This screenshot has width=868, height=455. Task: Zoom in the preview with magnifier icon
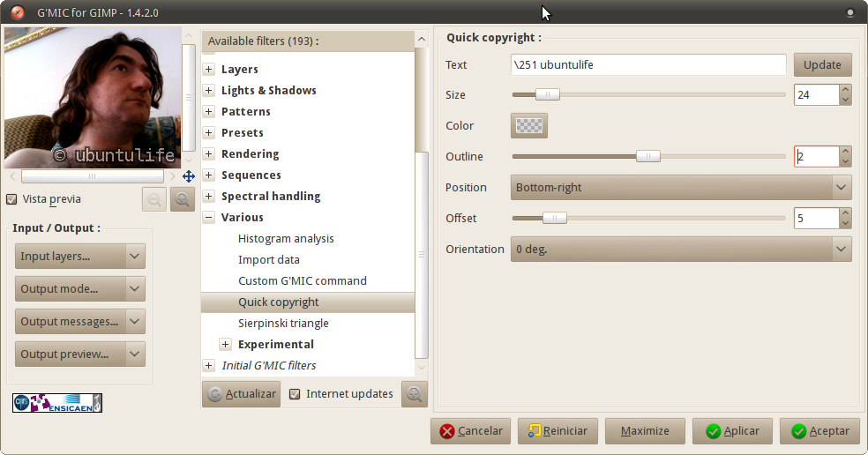tap(183, 200)
